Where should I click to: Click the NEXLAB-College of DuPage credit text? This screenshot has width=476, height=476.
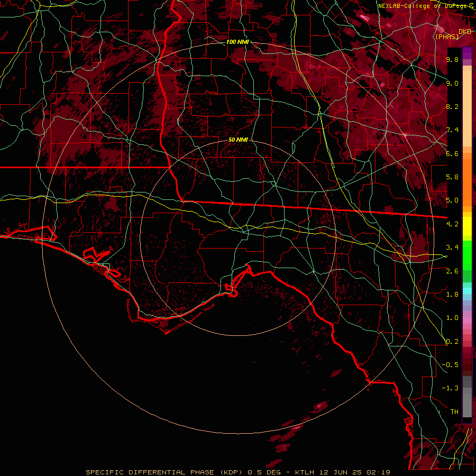(426, 6)
